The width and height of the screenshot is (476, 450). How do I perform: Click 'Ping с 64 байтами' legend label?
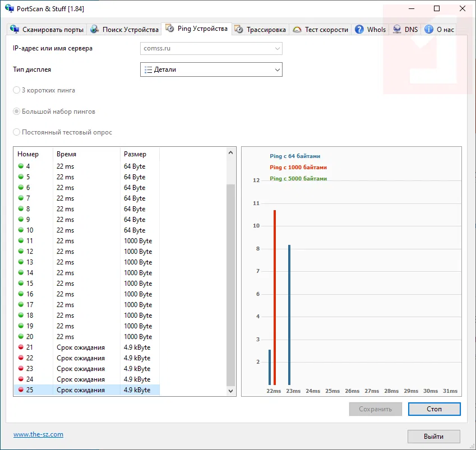[295, 156]
